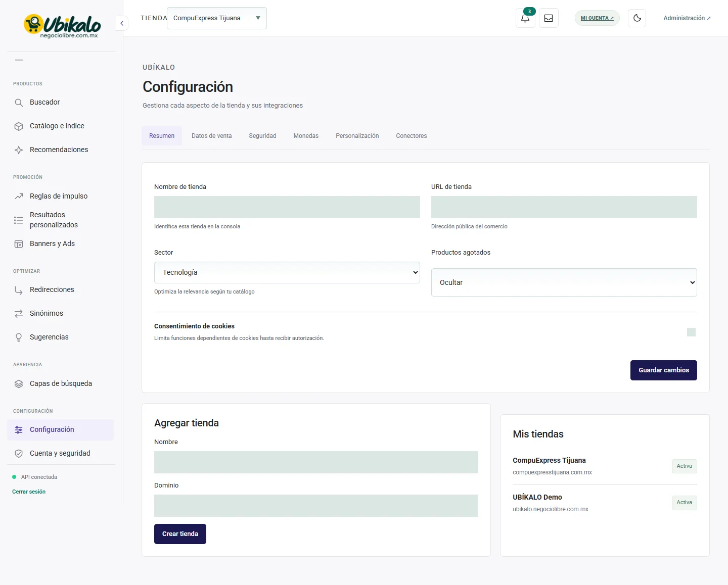
Task: Switch to the Monedas tab
Action: click(x=306, y=136)
